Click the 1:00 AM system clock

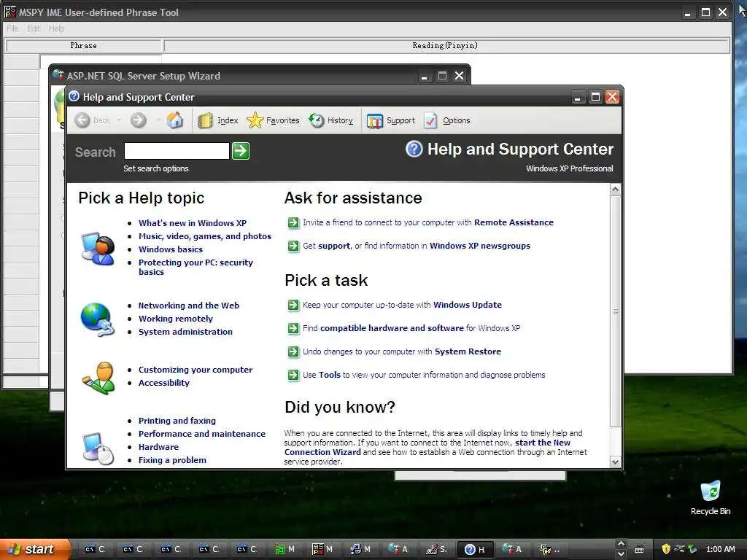pyautogui.click(x=720, y=549)
